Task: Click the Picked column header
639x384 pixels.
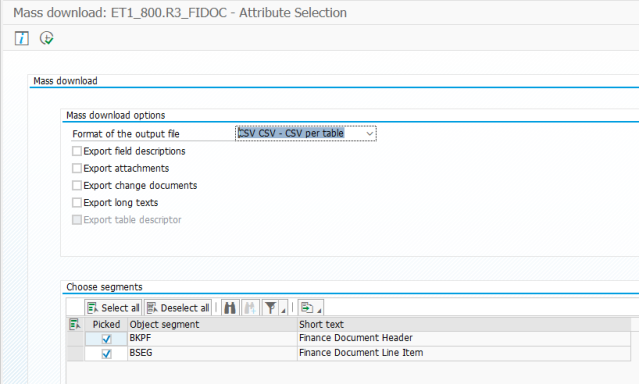Action: [106, 324]
